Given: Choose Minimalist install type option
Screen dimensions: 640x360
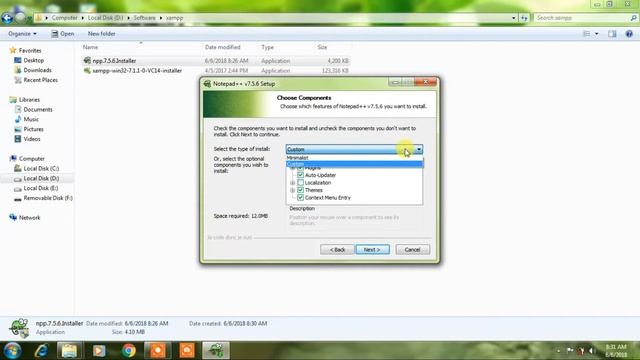Looking at the screenshot, I should pyautogui.click(x=354, y=158).
